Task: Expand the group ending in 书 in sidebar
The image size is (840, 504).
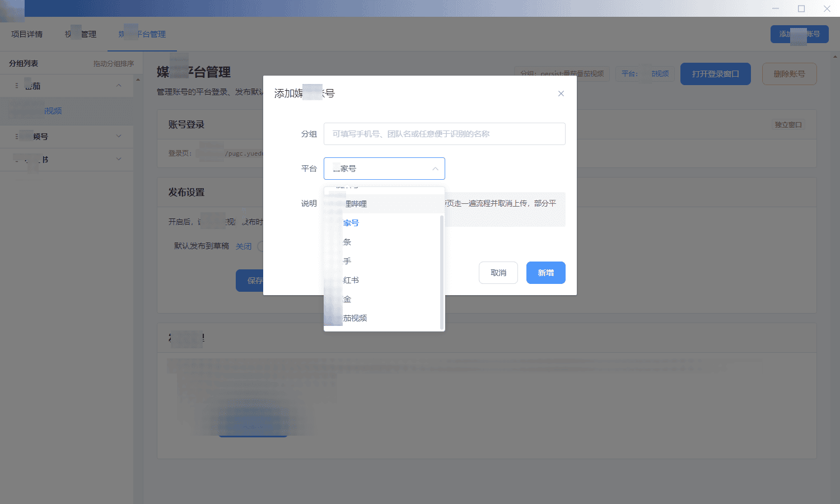Action: (119, 159)
